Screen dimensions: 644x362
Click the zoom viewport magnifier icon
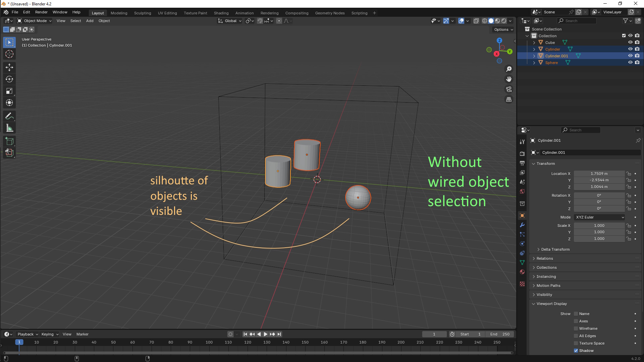pyautogui.click(x=509, y=69)
